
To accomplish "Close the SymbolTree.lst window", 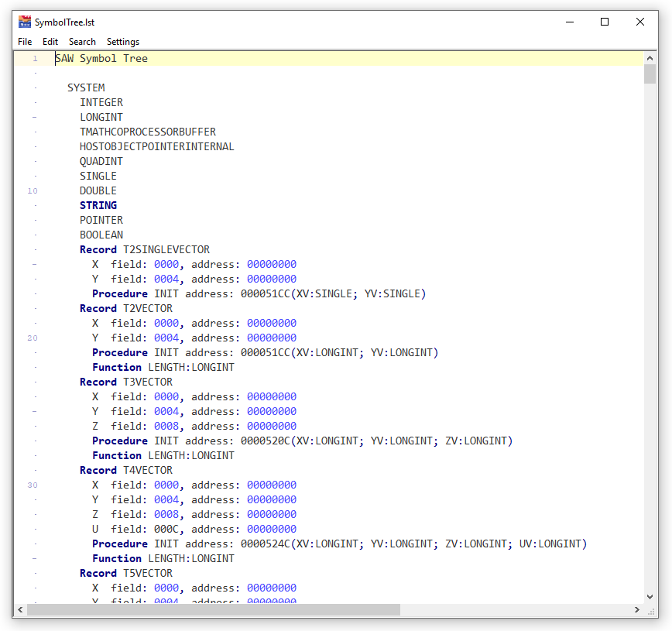I will tap(640, 22).
